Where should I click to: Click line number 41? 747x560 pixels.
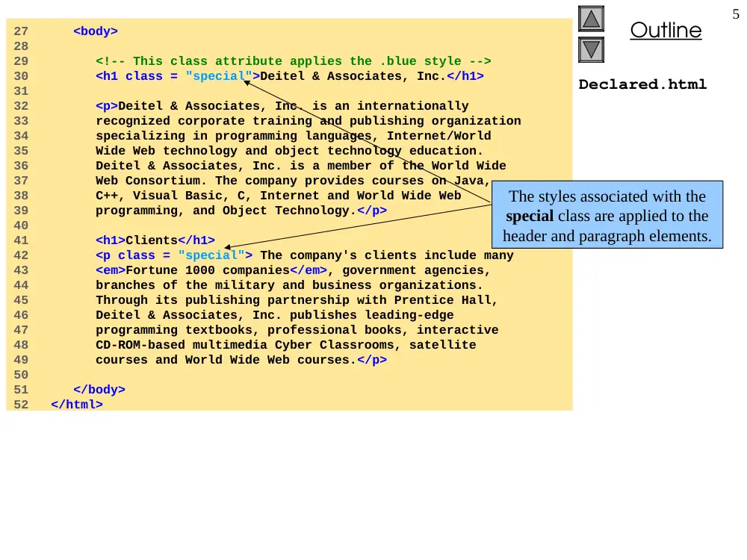point(21,240)
